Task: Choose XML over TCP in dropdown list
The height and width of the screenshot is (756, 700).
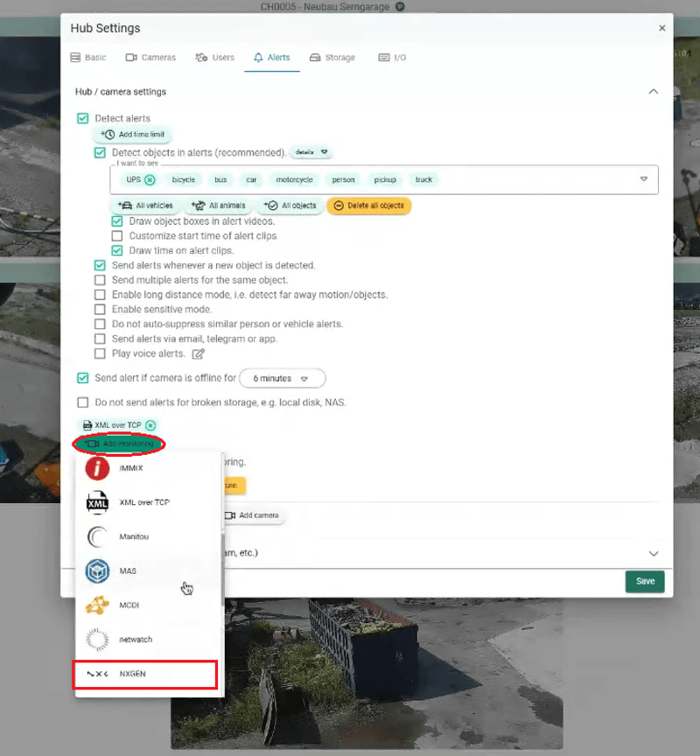Action: pos(147,502)
